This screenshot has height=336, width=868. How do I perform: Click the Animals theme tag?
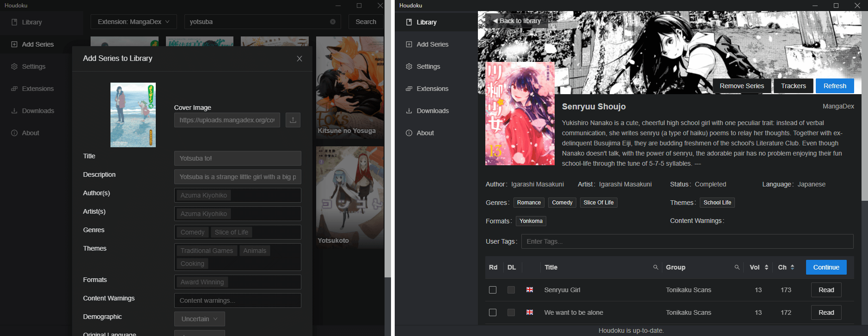point(255,251)
